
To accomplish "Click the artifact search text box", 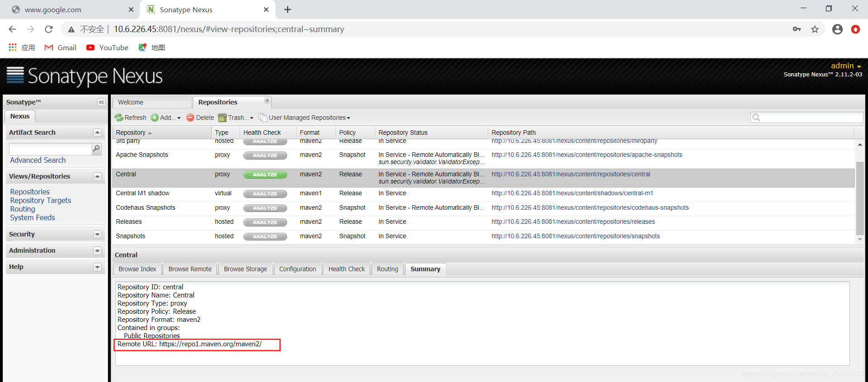I will [x=50, y=149].
